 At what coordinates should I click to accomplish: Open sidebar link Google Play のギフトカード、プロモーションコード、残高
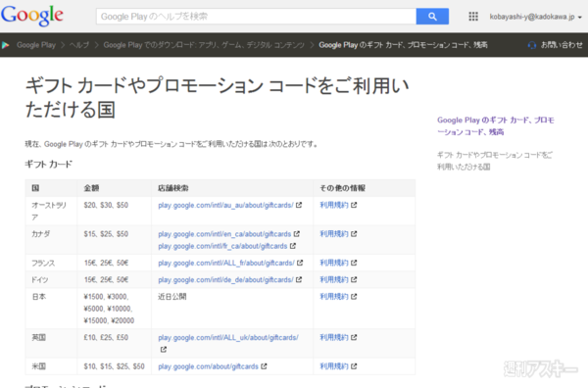(495, 126)
